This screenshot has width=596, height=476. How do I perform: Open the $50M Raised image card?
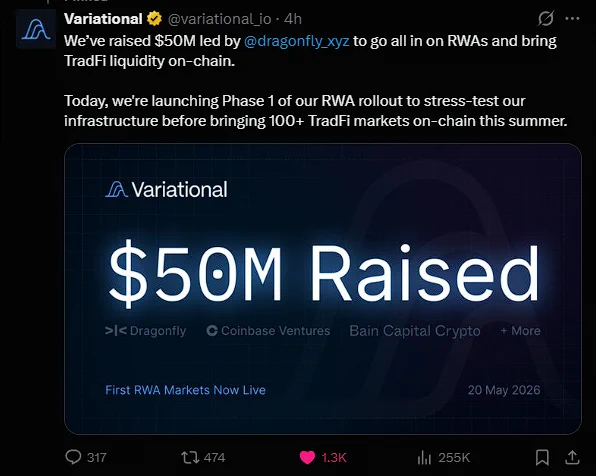(323, 289)
